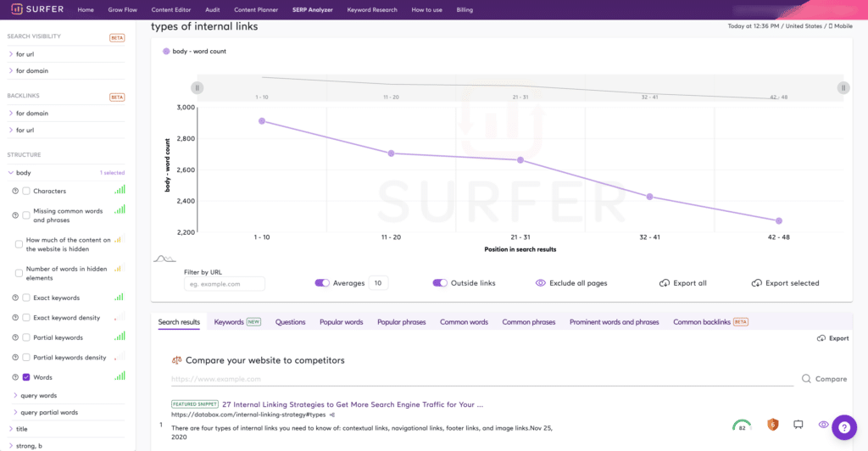Click the orange shield badge for databox result

click(773, 425)
